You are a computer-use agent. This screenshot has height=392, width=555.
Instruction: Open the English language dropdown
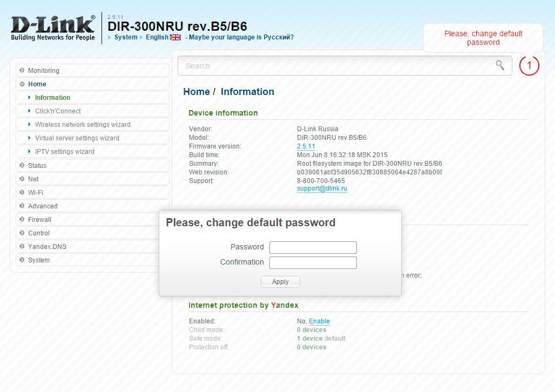(157, 37)
